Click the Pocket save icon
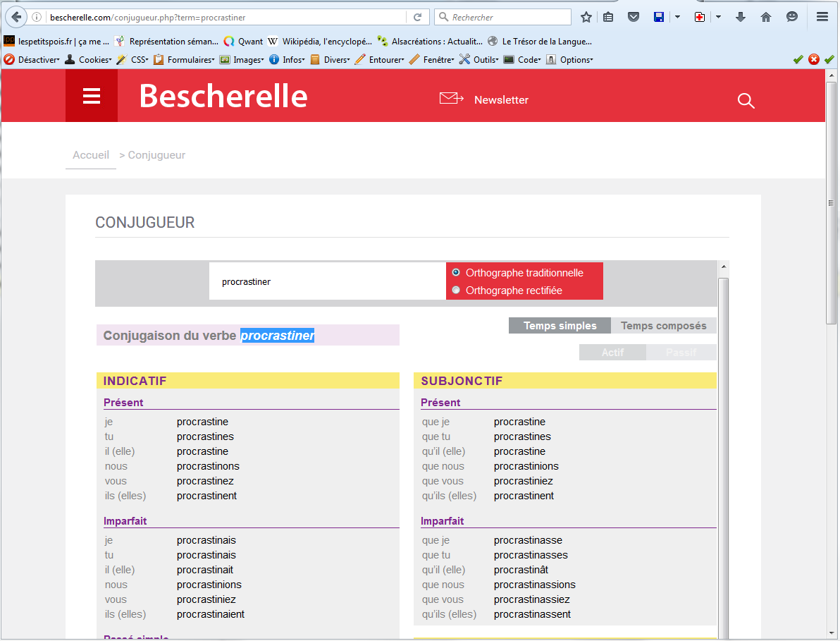The width and height of the screenshot is (840, 641). [634, 17]
